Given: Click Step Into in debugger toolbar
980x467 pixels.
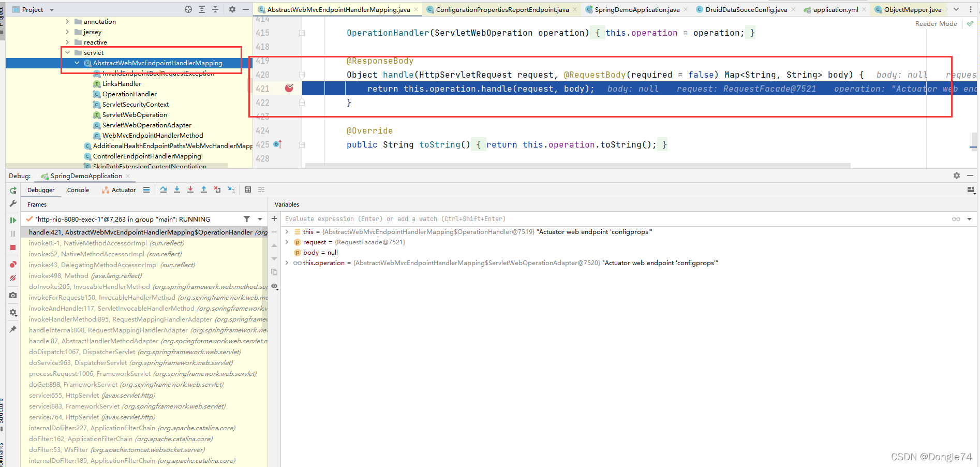Looking at the screenshot, I should pyautogui.click(x=177, y=189).
